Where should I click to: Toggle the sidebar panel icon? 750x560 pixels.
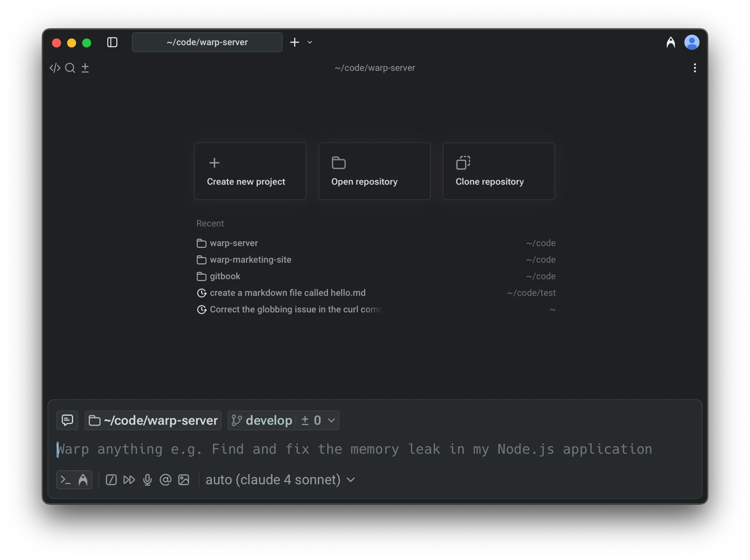pyautogui.click(x=112, y=42)
